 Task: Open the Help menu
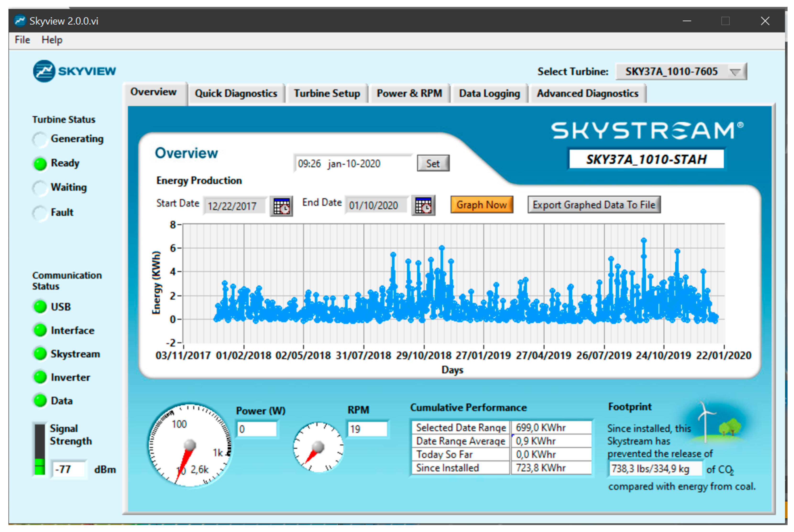52,40
